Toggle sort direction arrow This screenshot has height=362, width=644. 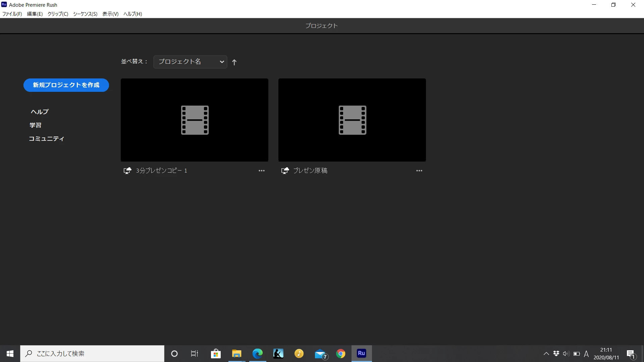point(234,62)
